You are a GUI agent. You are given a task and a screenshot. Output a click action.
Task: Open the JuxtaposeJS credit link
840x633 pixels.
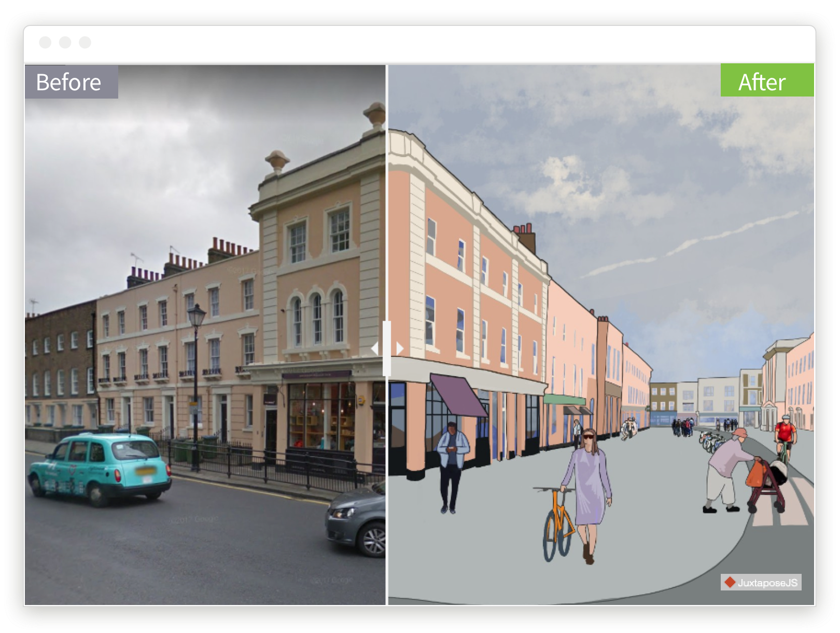click(x=761, y=582)
